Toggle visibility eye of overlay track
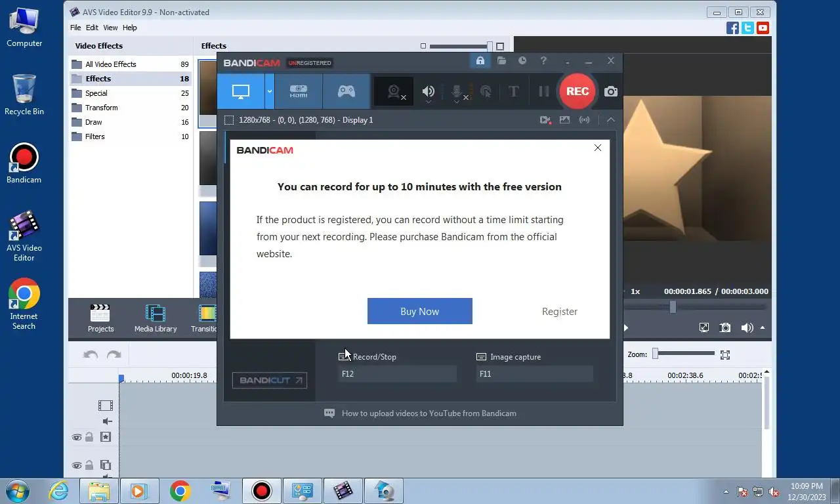 coord(77,465)
